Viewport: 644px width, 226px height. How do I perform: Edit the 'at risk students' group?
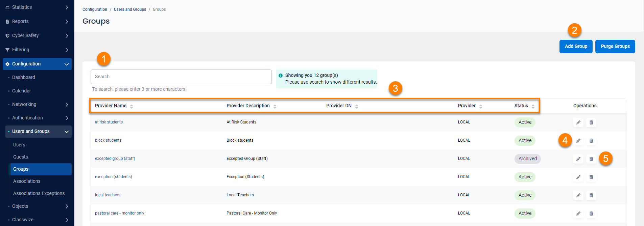pos(578,122)
